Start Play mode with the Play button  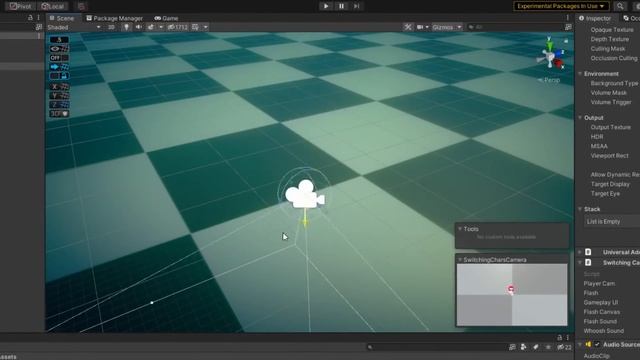click(x=326, y=6)
